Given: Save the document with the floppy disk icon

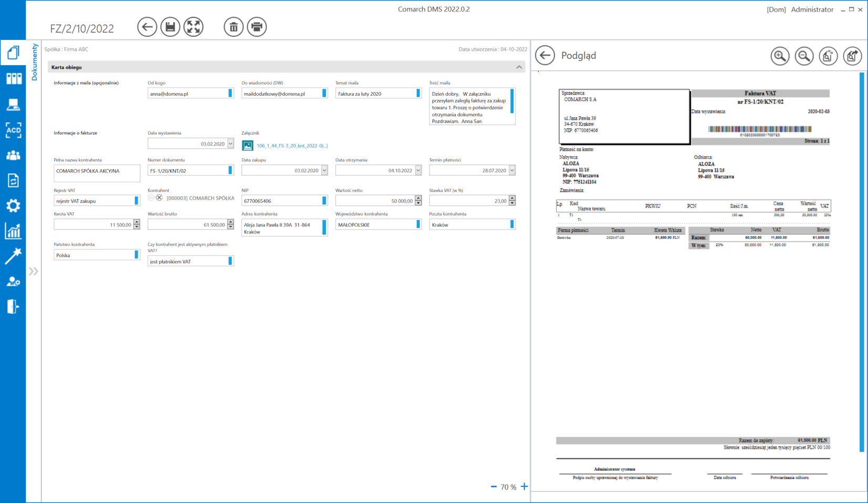Looking at the screenshot, I should coord(170,27).
